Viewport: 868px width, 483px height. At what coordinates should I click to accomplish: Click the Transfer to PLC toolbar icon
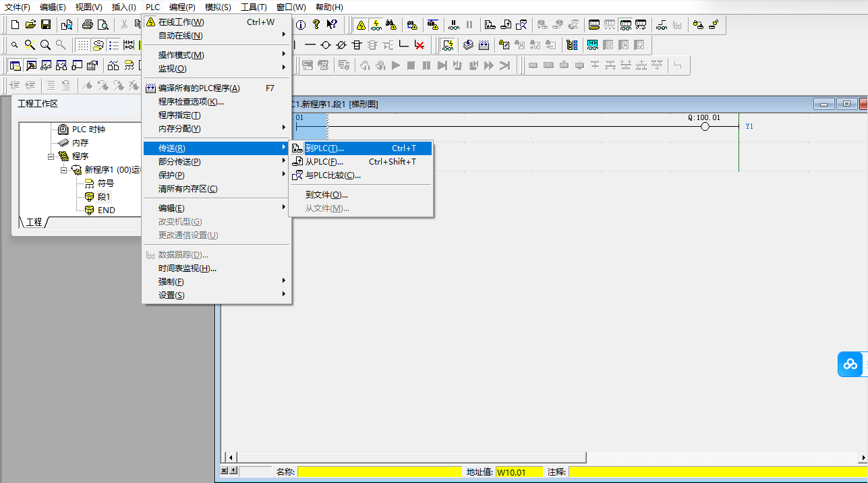tap(490, 25)
